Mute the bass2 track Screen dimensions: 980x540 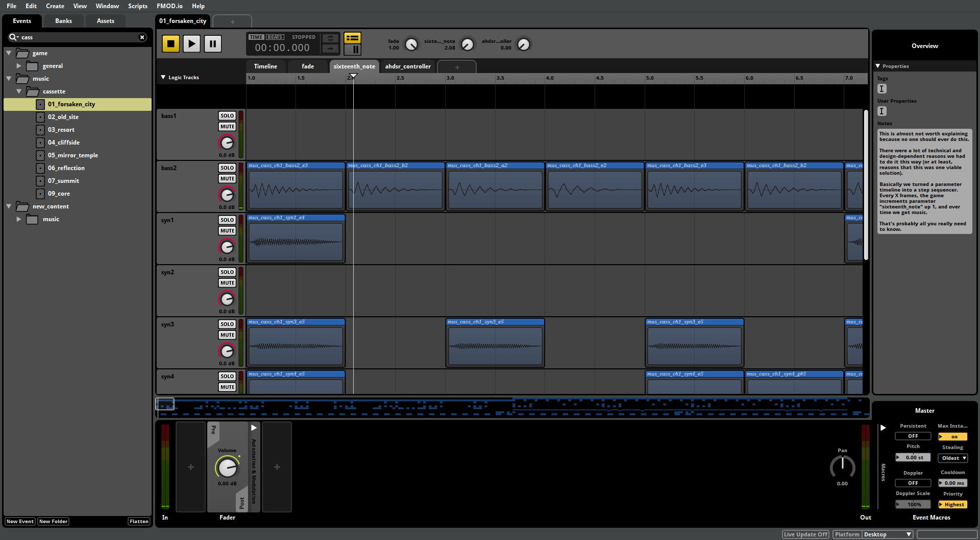tap(227, 179)
